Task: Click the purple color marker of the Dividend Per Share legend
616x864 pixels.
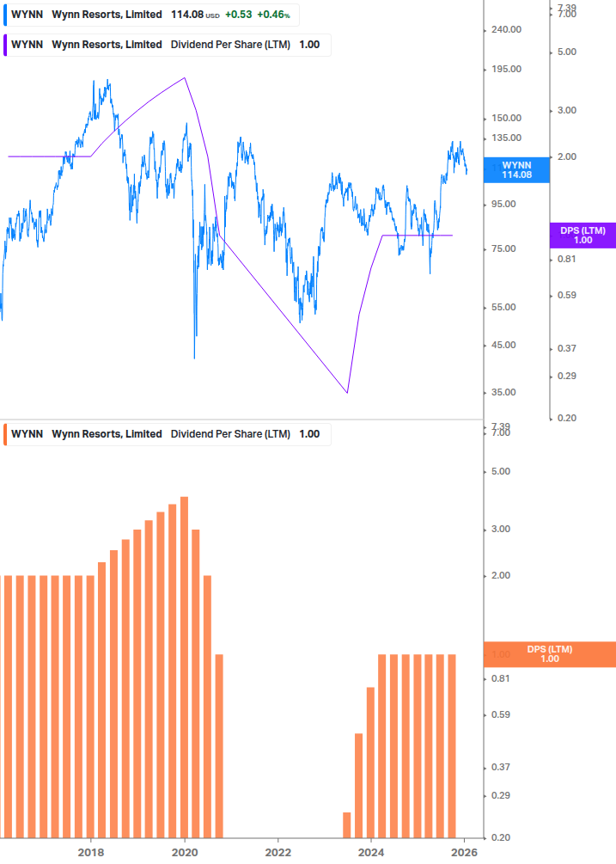Action: point(5,46)
